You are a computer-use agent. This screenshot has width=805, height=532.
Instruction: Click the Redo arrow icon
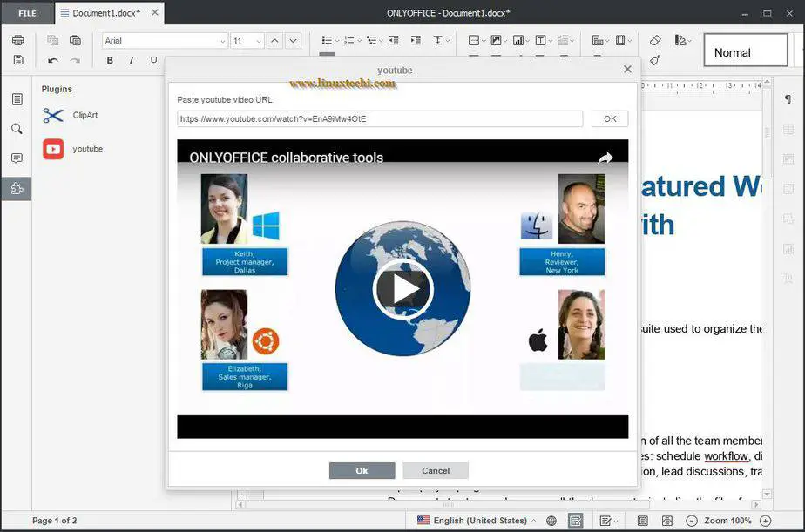click(75, 61)
